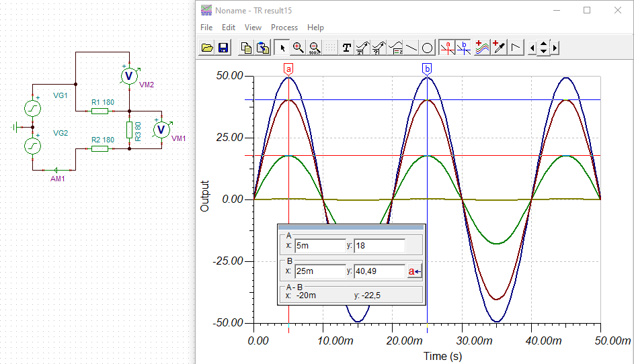Viewport: 634px width, 364px height.
Task: Open the View menu
Action: 253,28
